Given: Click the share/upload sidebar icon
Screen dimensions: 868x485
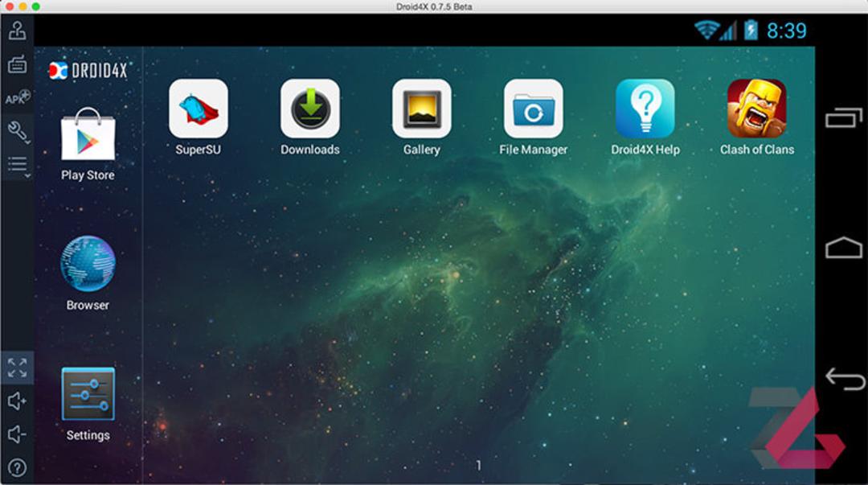Looking at the screenshot, I should (x=17, y=31).
